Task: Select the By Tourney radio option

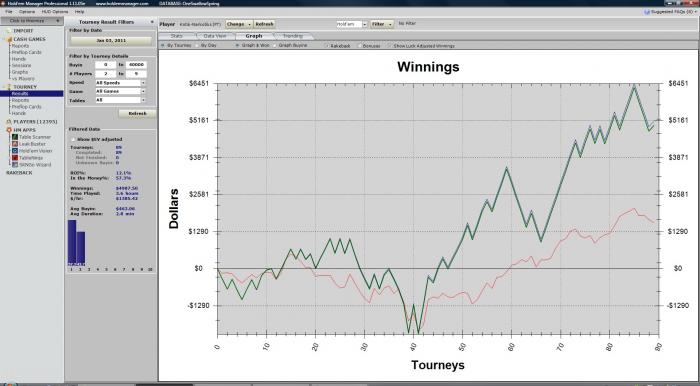Action: [163, 46]
